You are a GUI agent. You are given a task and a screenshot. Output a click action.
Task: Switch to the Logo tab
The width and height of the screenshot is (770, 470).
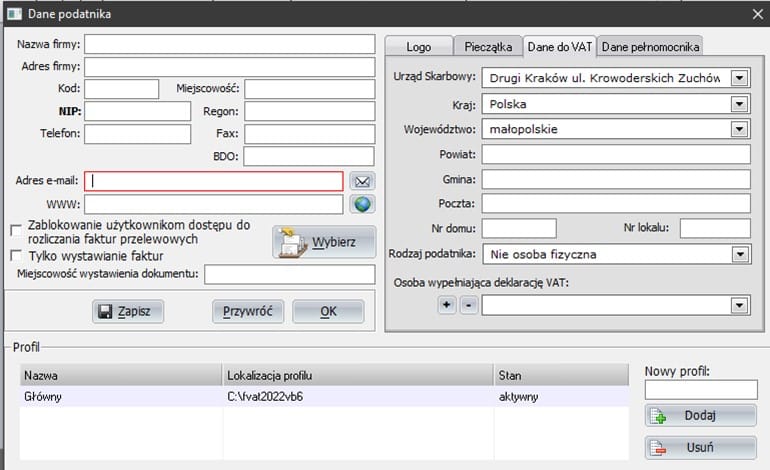pyautogui.click(x=417, y=47)
